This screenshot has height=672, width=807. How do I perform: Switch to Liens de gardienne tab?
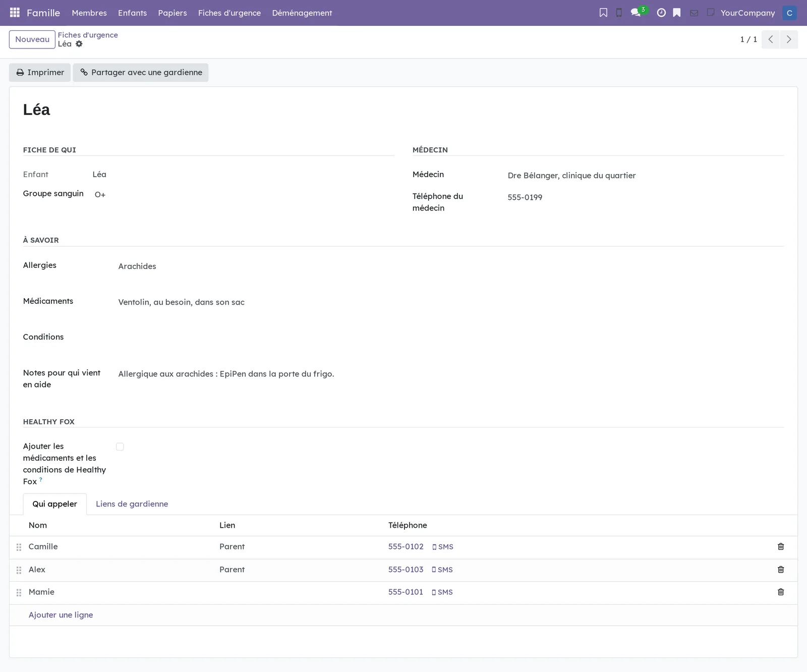tap(132, 504)
